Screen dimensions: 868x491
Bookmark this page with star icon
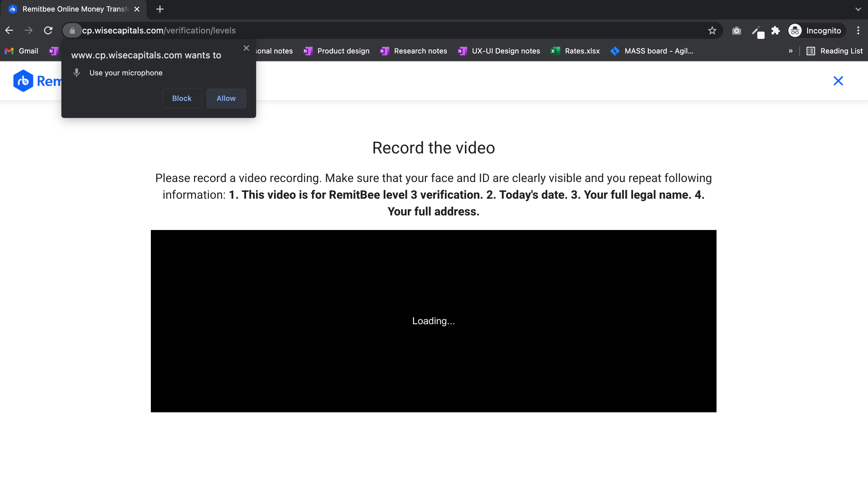712,30
